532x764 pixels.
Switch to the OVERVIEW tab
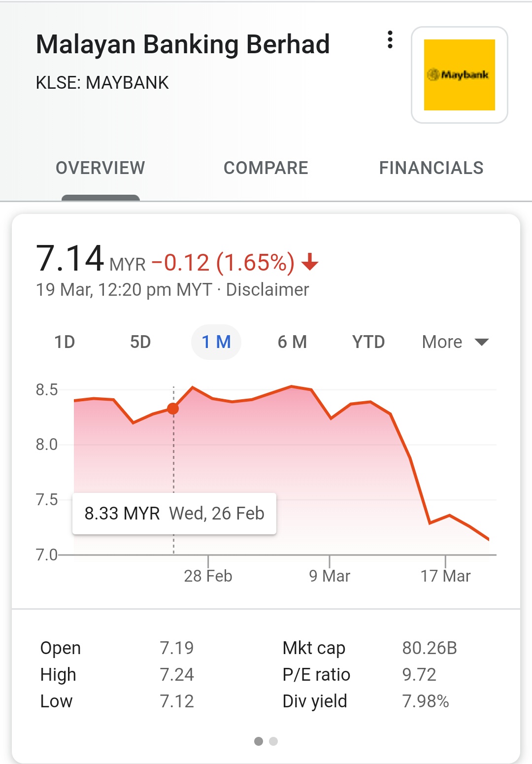coord(100,168)
